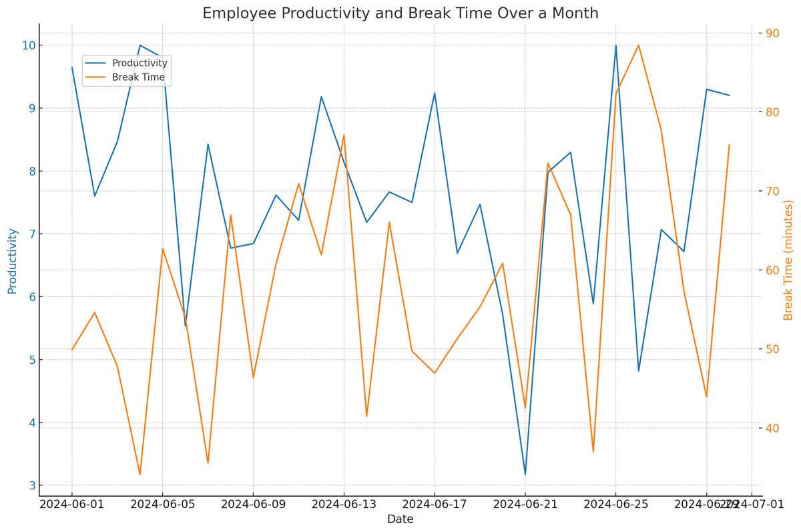The height and width of the screenshot is (532, 801).
Task: Select the left Productivity y-axis title
Action: [12, 261]
